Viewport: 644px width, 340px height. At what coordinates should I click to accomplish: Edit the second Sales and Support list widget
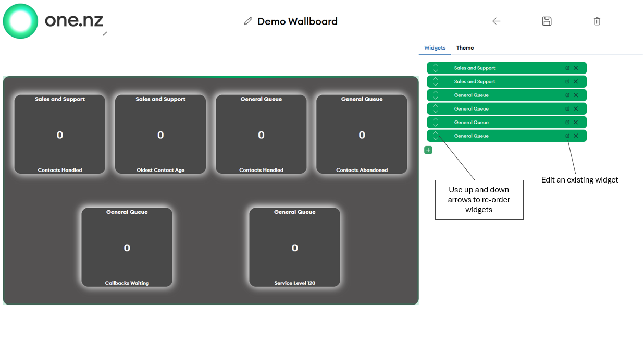click(x=567, y=82)
